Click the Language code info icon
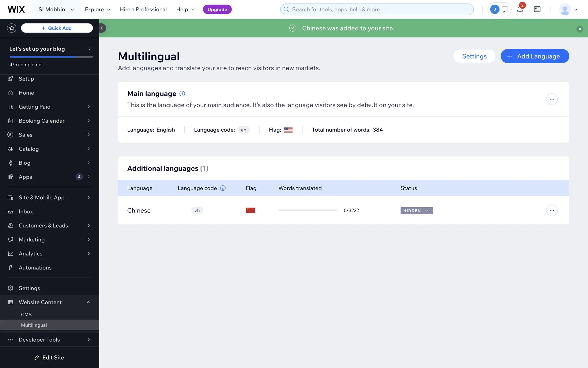 pos(223,188)
